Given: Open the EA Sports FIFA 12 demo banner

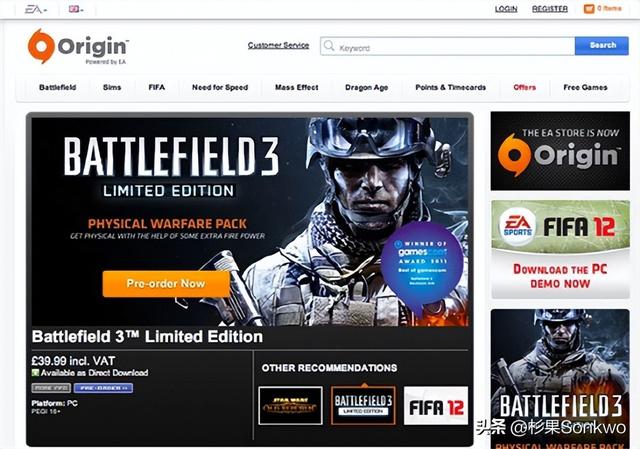Looking at the screenshot, I should tap(560, 249).
